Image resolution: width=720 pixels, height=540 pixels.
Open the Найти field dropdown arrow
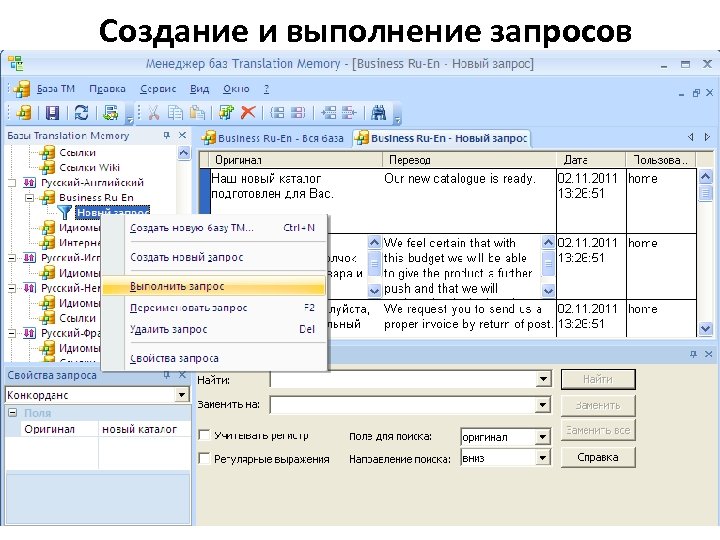pos(543,379)
